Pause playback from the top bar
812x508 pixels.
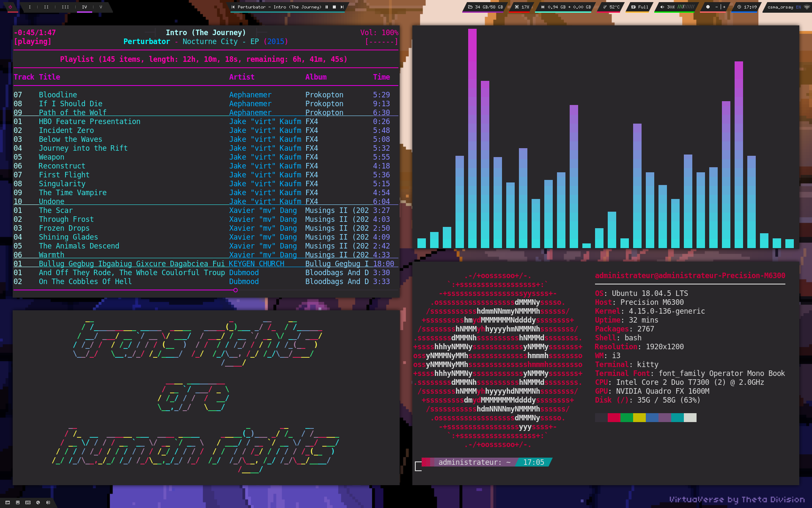pyautogui.click(x=326, y=7)
